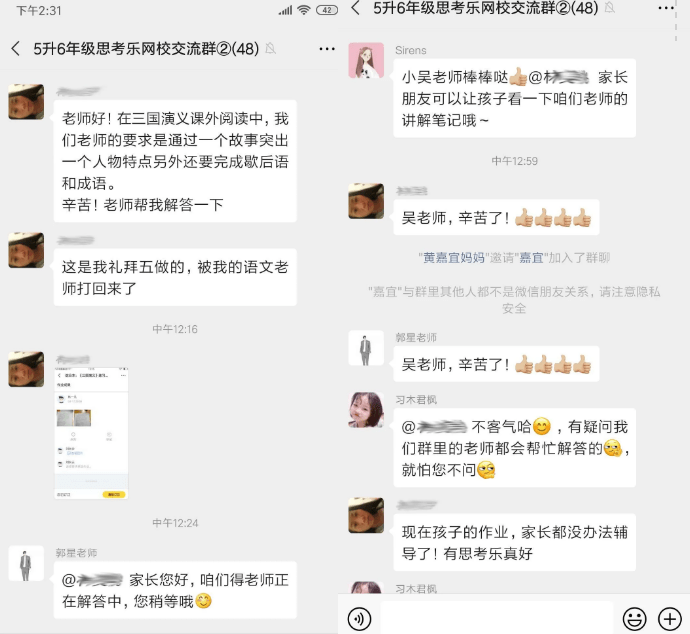Viewport: 690px width, 634px height.
Task: Tap the muted bell icon in left header
Action: tap(271, 48)
